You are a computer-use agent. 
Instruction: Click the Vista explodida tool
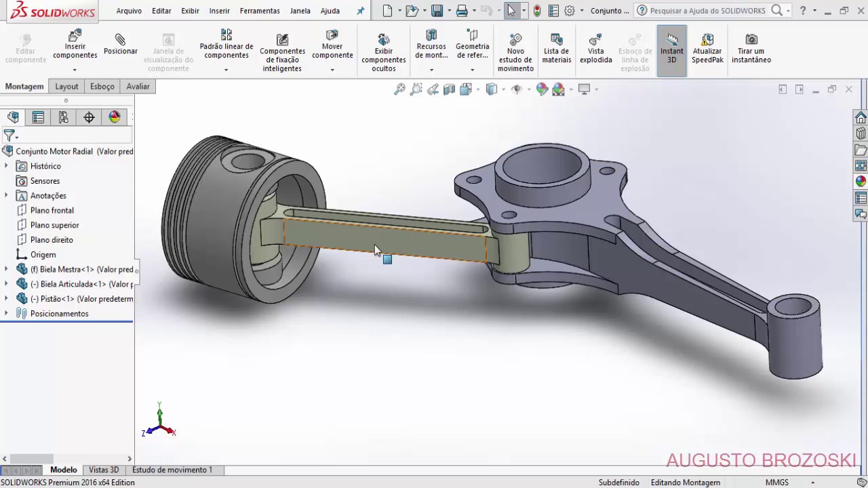click(596, 49)
